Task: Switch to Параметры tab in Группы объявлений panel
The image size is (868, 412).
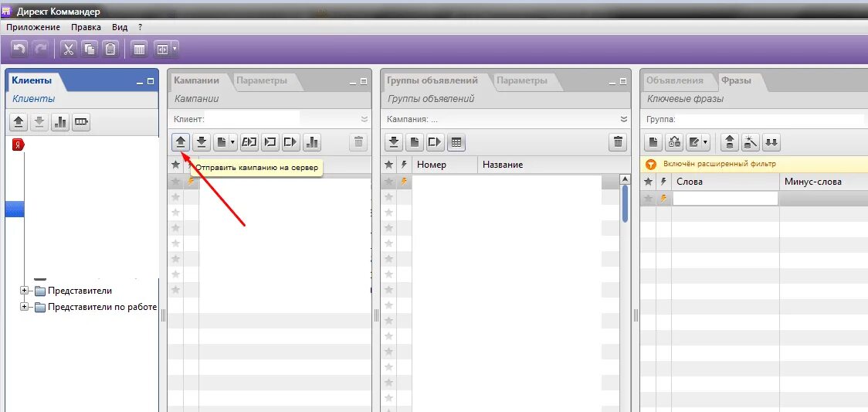Action: [x=522, y=80]
